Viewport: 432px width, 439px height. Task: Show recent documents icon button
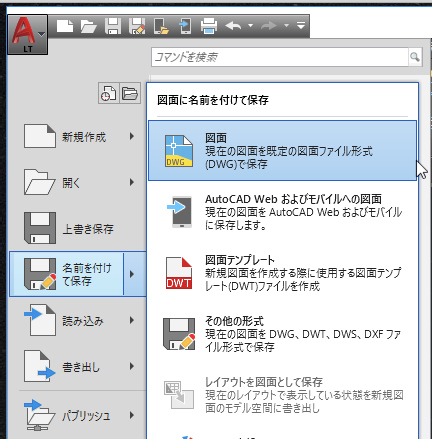click(109, 93)
